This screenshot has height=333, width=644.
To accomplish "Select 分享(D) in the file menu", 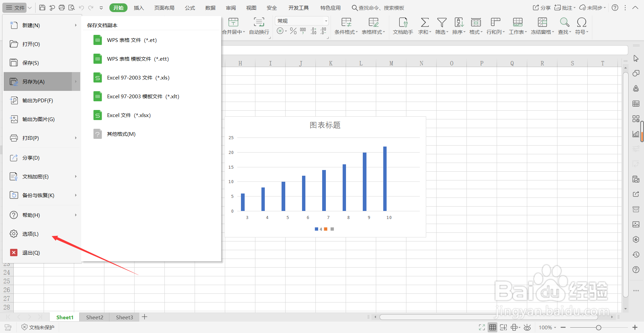I will point(42,158).
